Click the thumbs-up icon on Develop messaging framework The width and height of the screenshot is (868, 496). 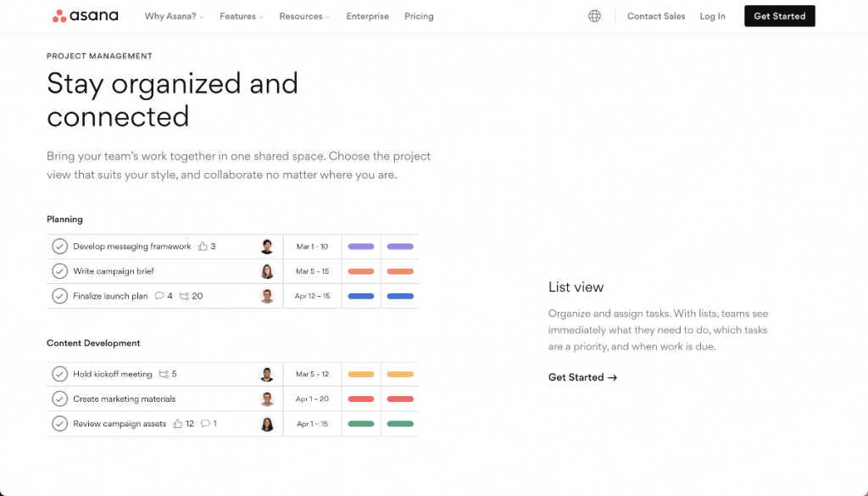tap(202, 246)
